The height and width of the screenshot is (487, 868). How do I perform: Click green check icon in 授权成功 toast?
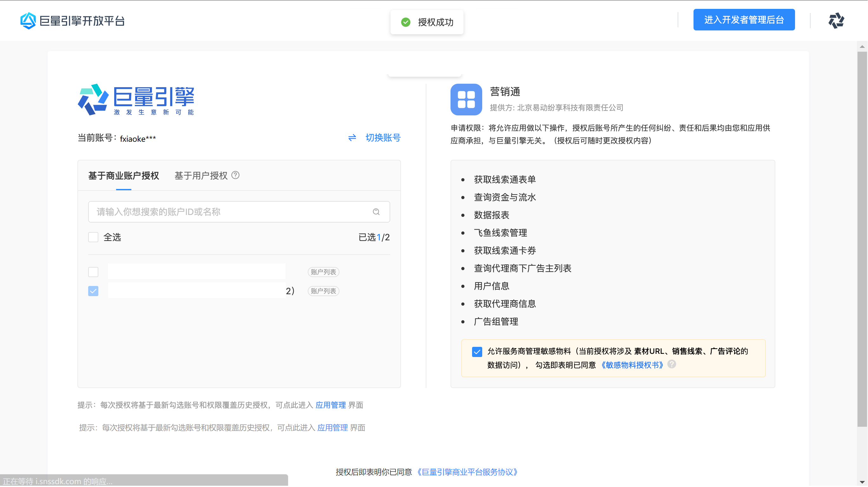click(x=406, y=22)
